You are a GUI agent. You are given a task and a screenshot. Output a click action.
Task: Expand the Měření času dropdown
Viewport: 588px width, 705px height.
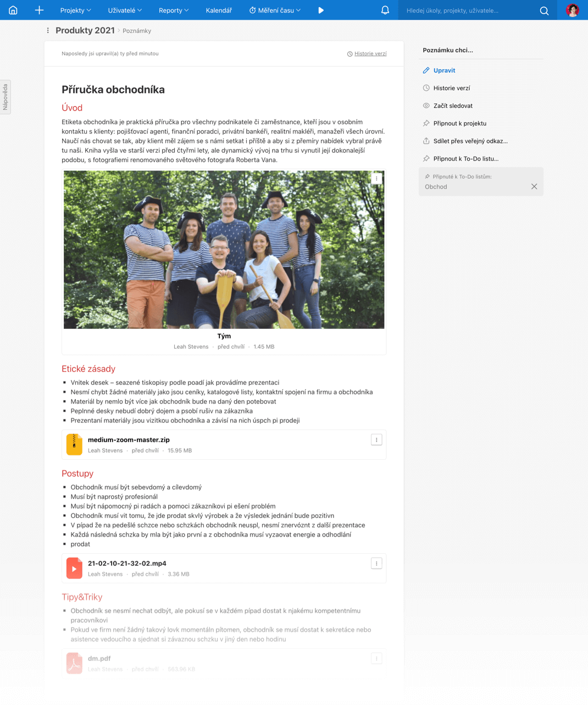click(275, 10)
